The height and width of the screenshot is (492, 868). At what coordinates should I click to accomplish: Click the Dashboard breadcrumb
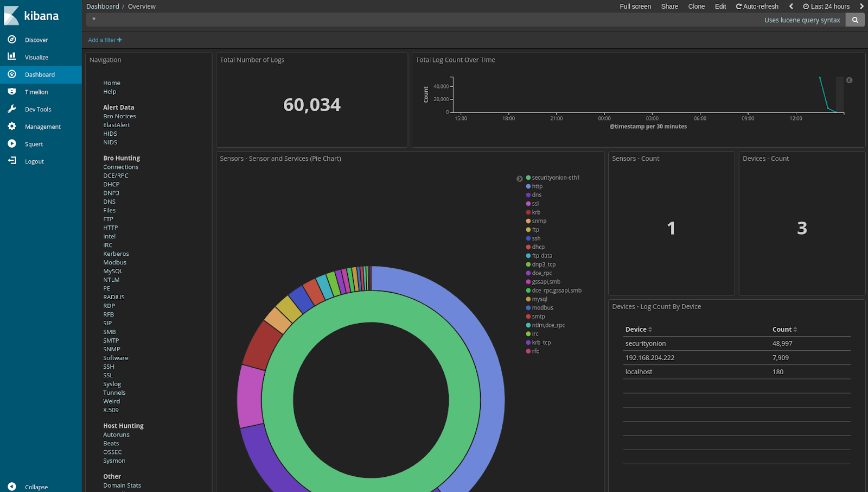pos(103,6)
